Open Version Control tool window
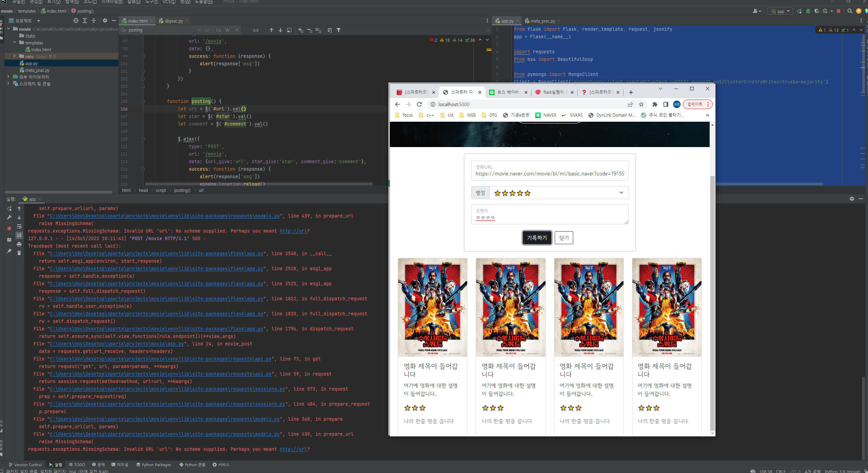The image size is (868, 473). [x=25, y=465]
